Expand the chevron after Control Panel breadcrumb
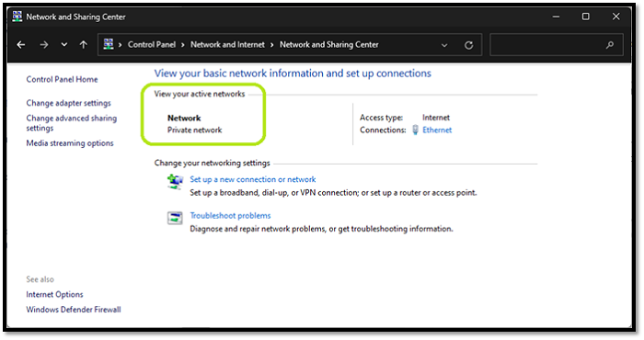Viewport: 644px width, 340px height. coord(183,45)
